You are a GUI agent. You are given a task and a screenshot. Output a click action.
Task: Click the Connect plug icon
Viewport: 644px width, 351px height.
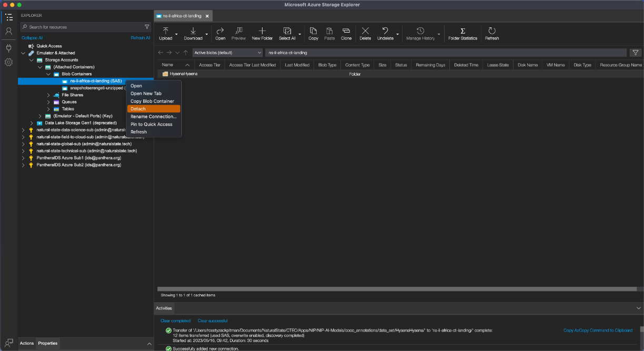(8, 48)
